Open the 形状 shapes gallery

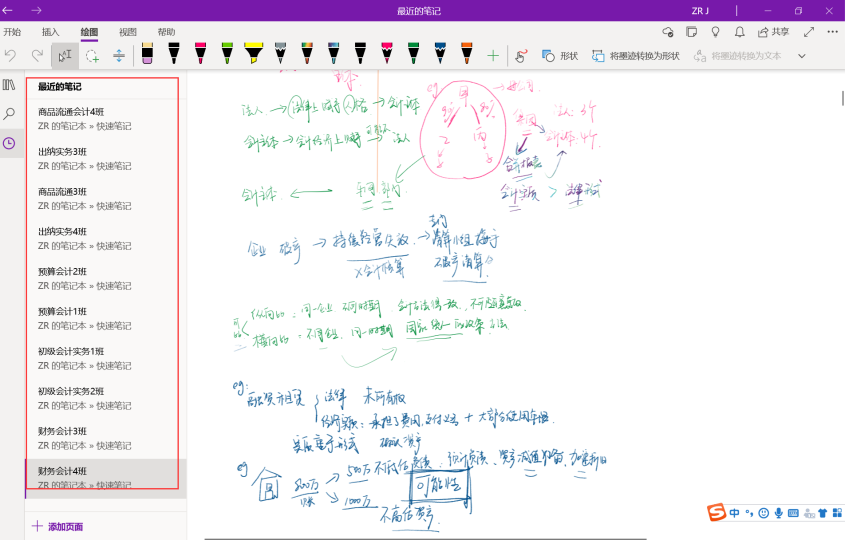click(x=560, y=56)
